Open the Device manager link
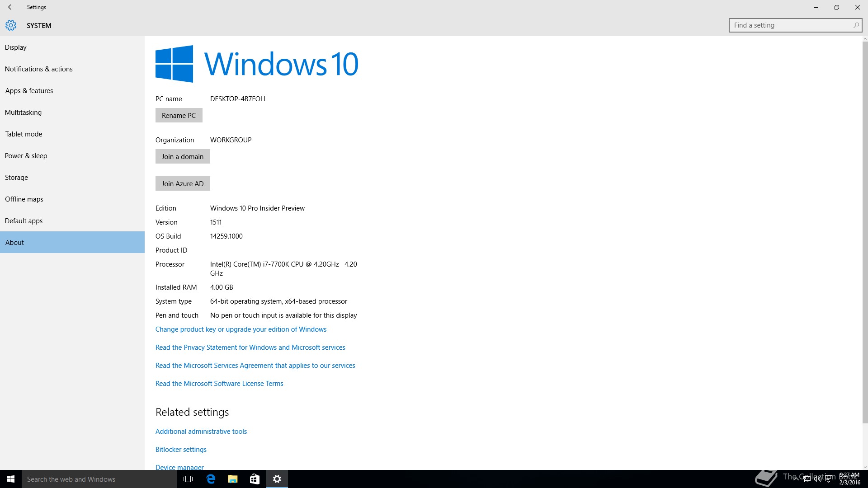 tap(179, 467)
